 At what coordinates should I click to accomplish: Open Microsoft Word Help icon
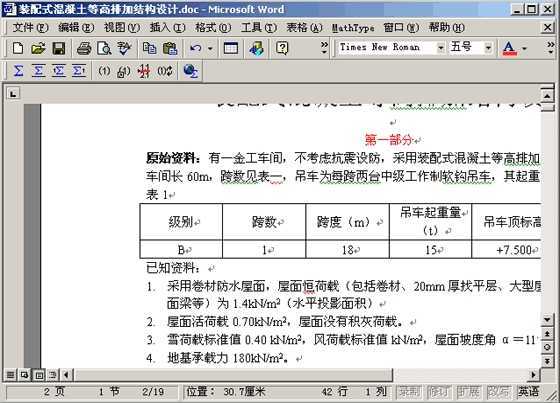[x=282, y=48]
